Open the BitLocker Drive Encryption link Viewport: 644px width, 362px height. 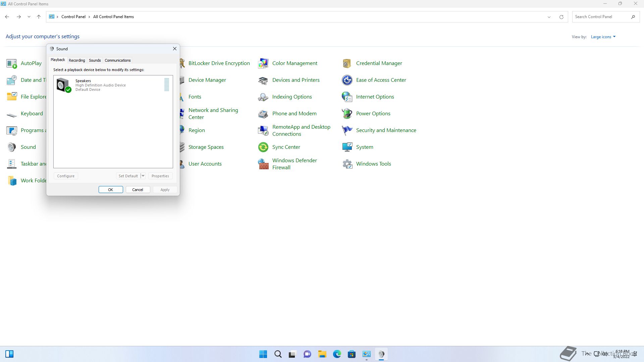click(x=219, y=63)
